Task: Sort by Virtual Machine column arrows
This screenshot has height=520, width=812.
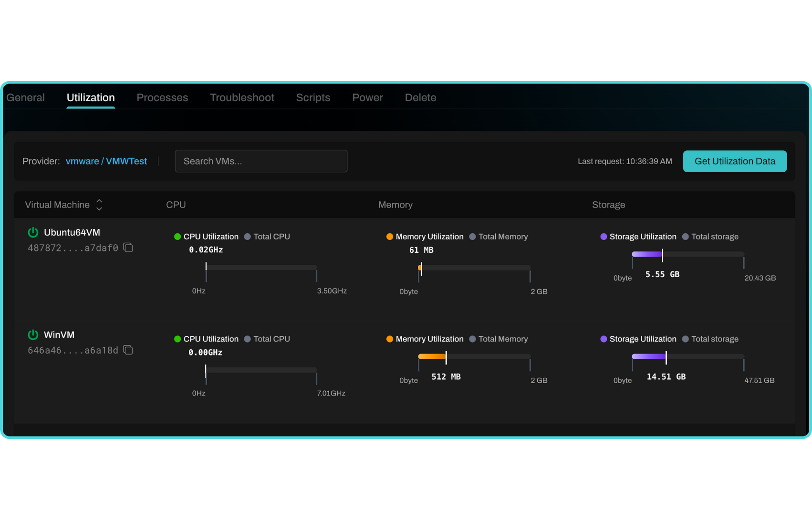Action: (99, 205)
